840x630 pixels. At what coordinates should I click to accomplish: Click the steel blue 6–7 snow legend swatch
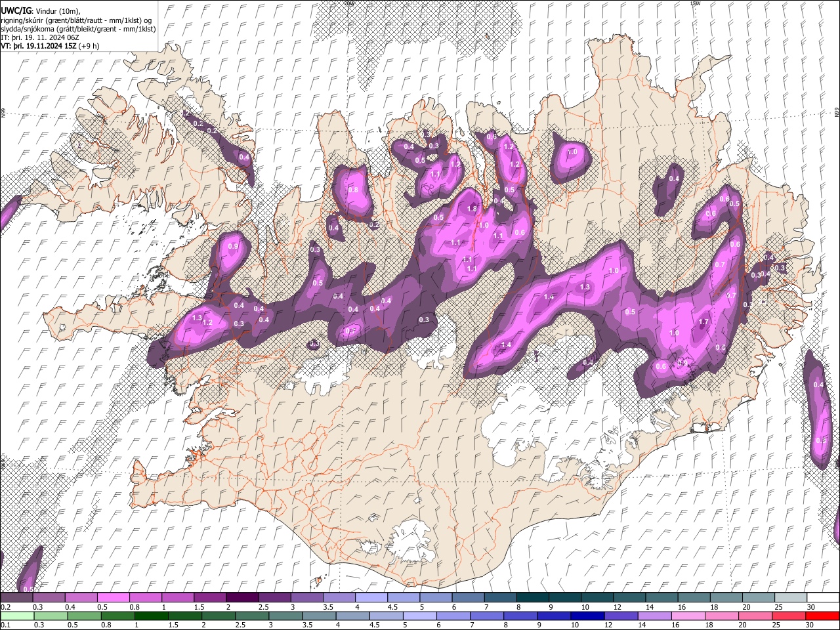469,597
